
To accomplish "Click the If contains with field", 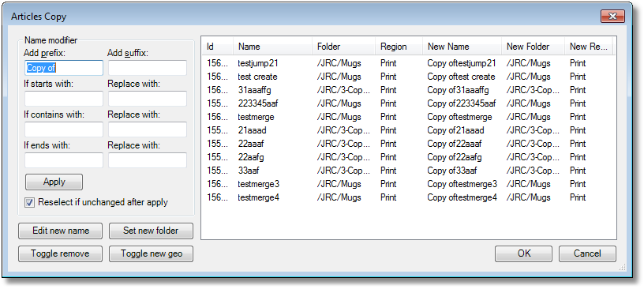I will (64, 129).
